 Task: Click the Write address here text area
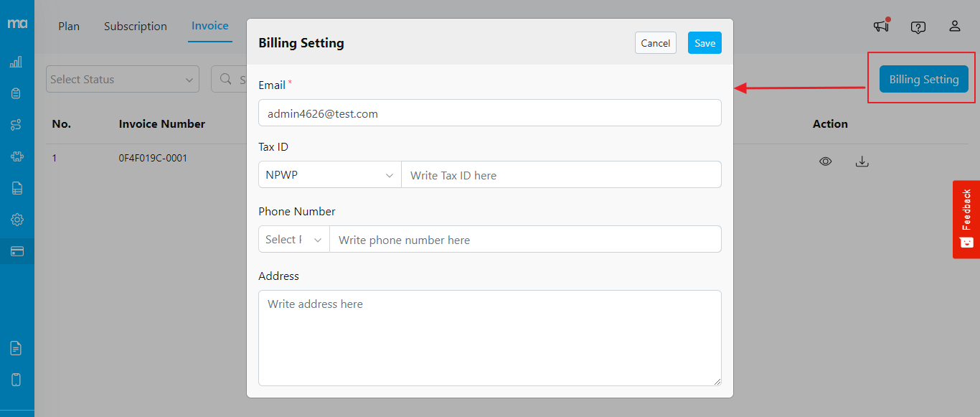490,337
